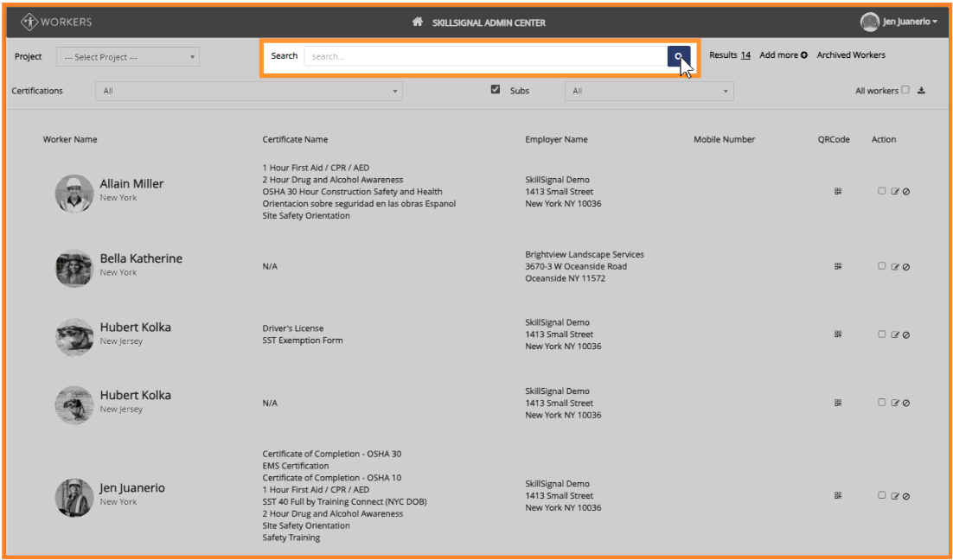Click the EMS Certification entry
This screenshot has height=560, width=953.
296,466
